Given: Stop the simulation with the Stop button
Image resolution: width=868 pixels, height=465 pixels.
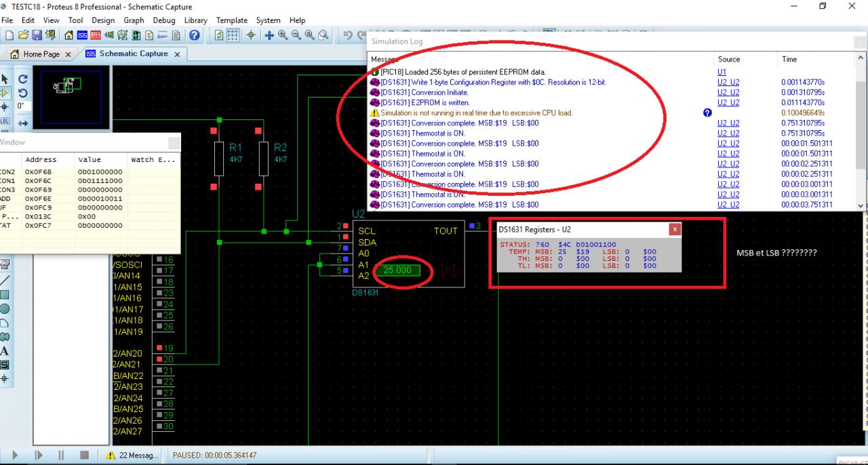Looking at the screenshot, I should pos(85,456).
